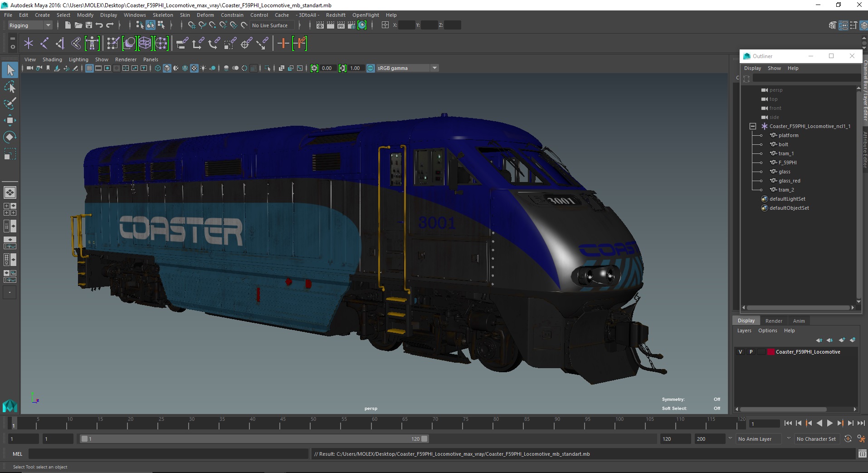Toggle use all lights in viewport

203,68
